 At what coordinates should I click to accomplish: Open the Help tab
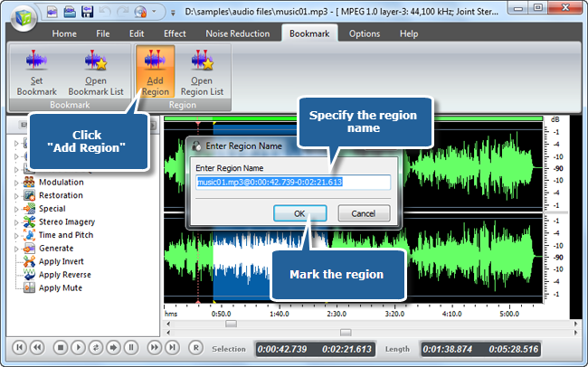[409, 33]
